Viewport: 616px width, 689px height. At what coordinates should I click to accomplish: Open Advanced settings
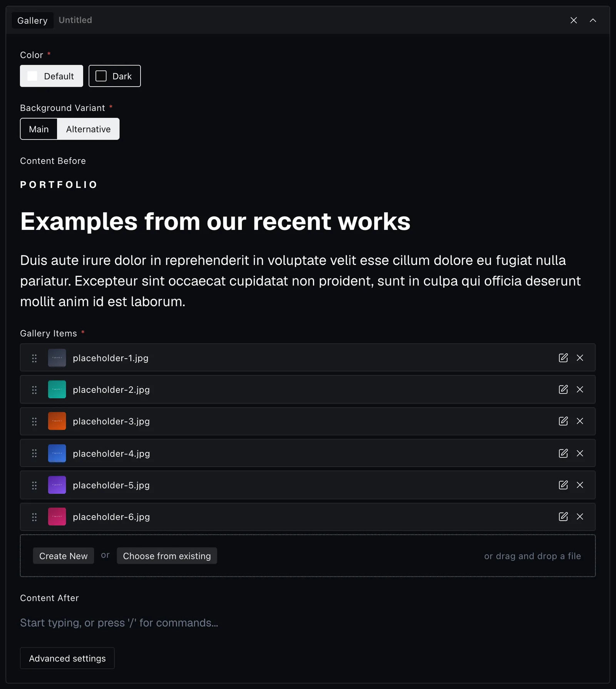click(x=67, y=658)
